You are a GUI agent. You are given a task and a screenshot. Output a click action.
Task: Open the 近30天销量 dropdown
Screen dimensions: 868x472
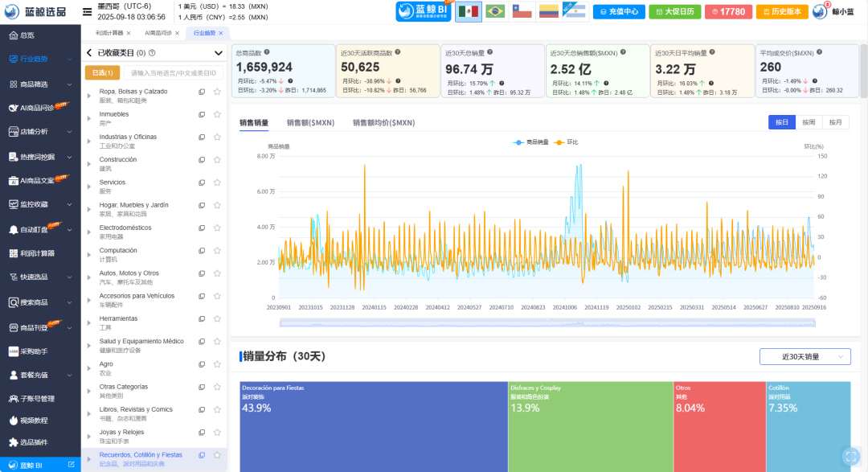[805, 356]
